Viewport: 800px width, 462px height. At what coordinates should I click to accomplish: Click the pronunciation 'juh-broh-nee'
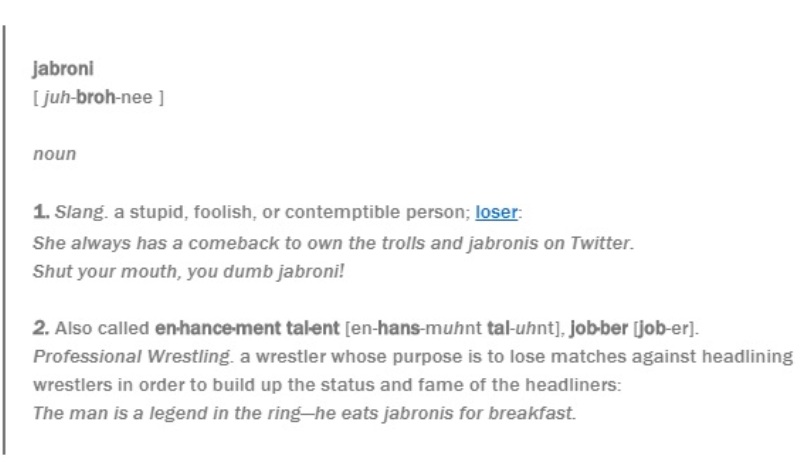[98, 98]
